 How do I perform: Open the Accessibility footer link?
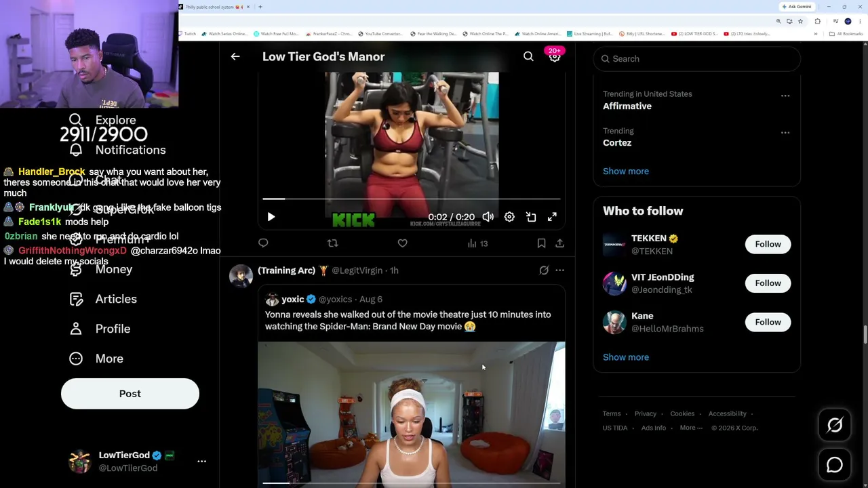727,413
